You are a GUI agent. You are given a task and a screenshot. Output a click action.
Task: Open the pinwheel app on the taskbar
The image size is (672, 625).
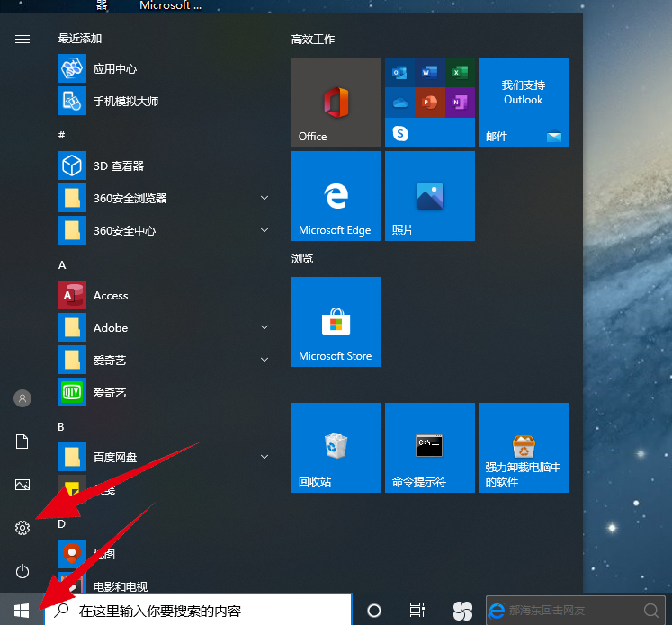point(463,611)
